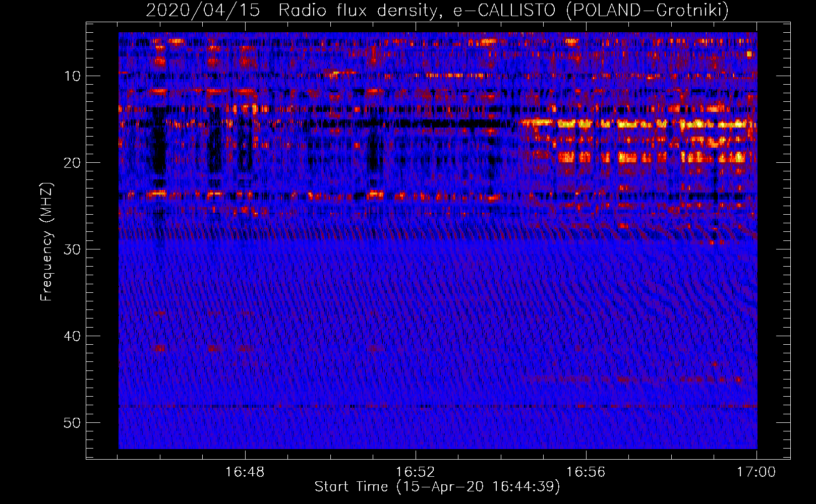Click the "Start Time (15-Apr-20 16:44:39)" x-axis label
Viewport: 816px width, 504px height.
tap(437, 487)
